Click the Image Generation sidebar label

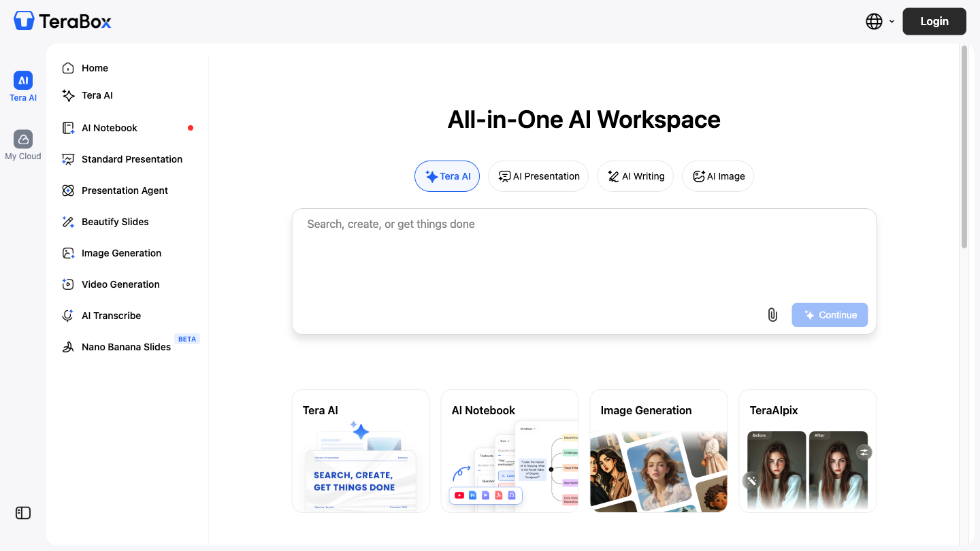point(122,253)
